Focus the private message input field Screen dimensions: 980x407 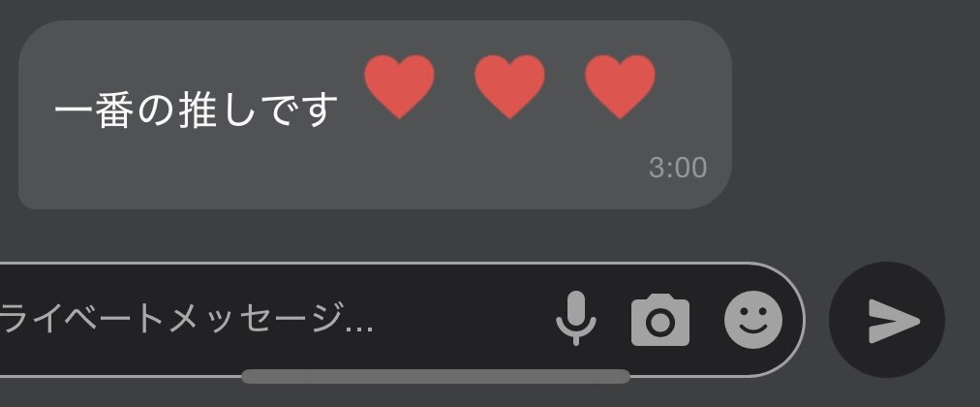click(x=402, y=320)
